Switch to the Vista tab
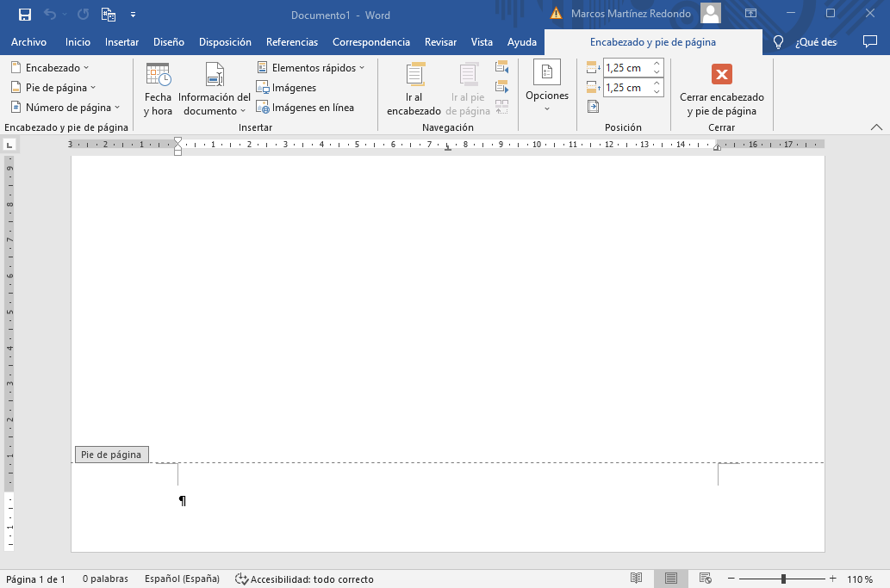The image size is (890, 588). [482, 42]
